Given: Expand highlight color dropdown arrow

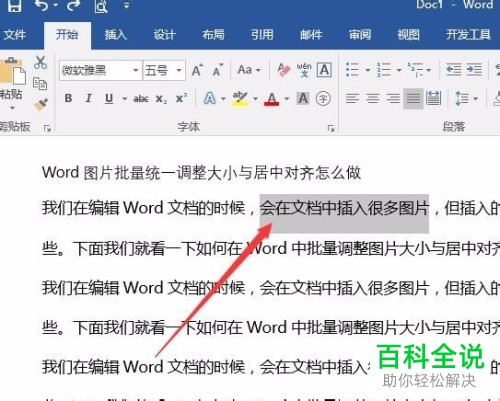Looking at the screenshot, I should pos(255,99).
